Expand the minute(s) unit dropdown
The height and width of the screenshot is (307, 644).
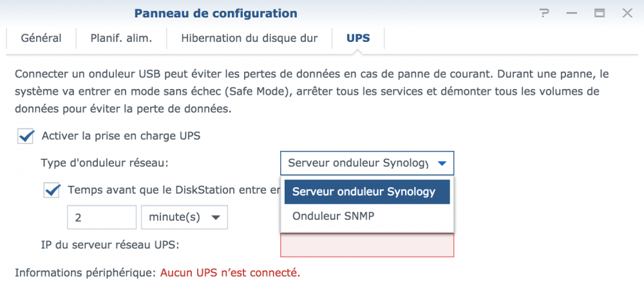(x=184, y=217)
